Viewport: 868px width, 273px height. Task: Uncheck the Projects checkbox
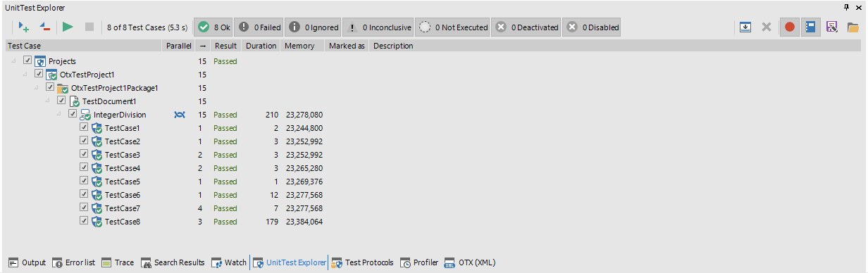[27, 61]
